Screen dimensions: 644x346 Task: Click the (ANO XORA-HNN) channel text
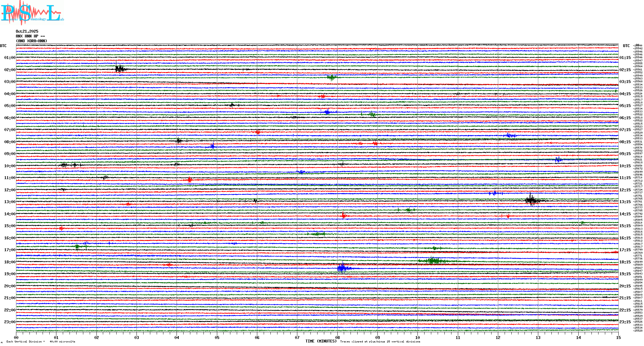point(31,41)
